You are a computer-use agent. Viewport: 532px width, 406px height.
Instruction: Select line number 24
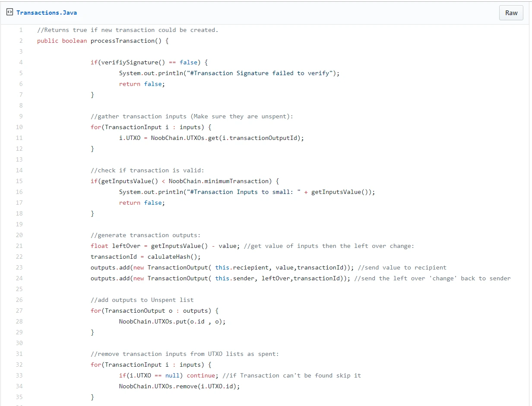click(19, 278)
